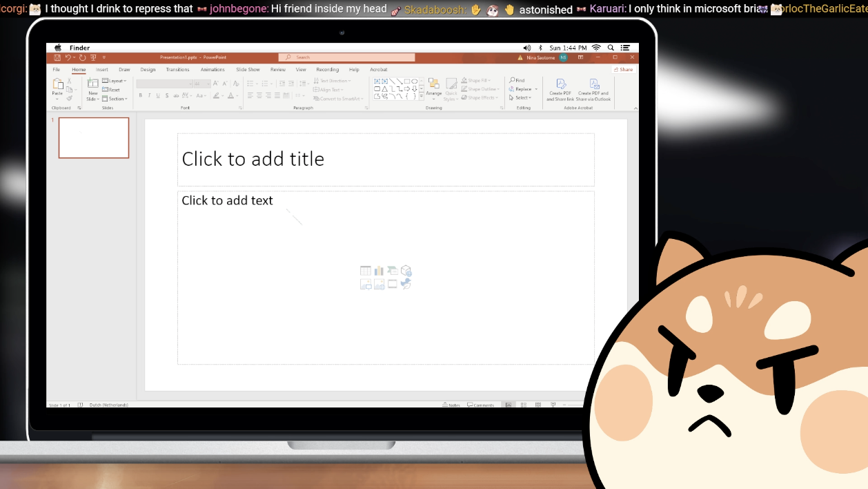Viewport: 868px width, 489px height.
Task: Expand the Section dropdown
Action: [115, 99]
